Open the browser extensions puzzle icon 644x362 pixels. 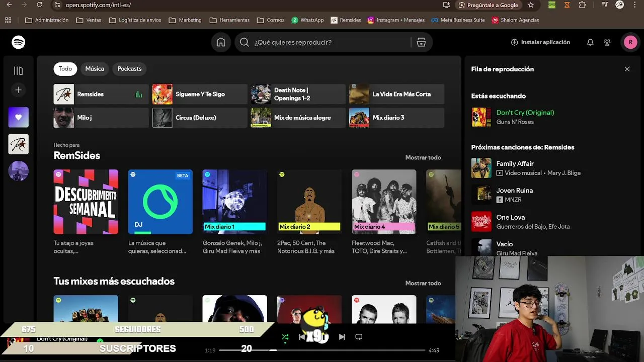pos(582,5)
